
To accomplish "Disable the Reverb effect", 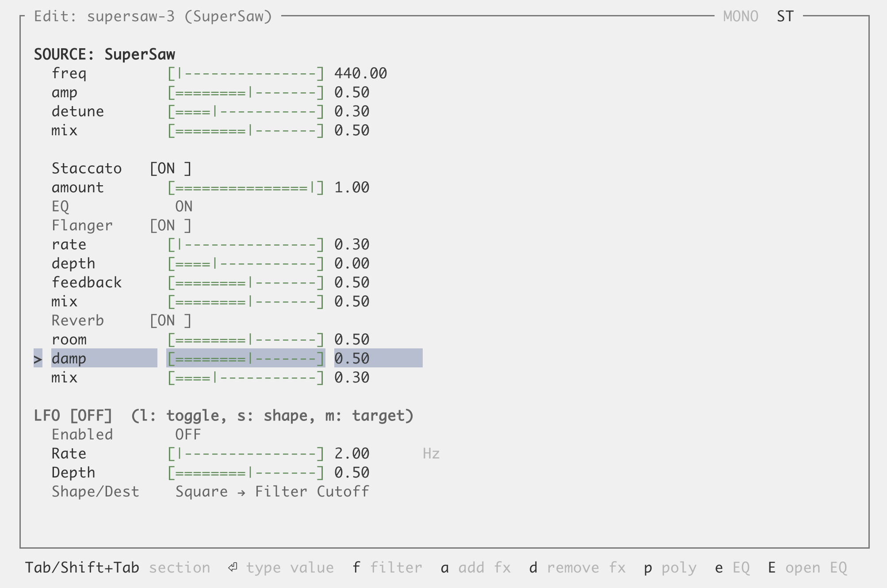I will click(170, 320).
